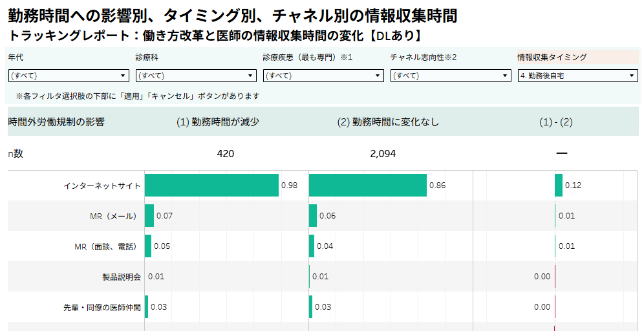Click the MR（面談、電話） 0.04 bar

pyautogui.click(x=312, y=246)
